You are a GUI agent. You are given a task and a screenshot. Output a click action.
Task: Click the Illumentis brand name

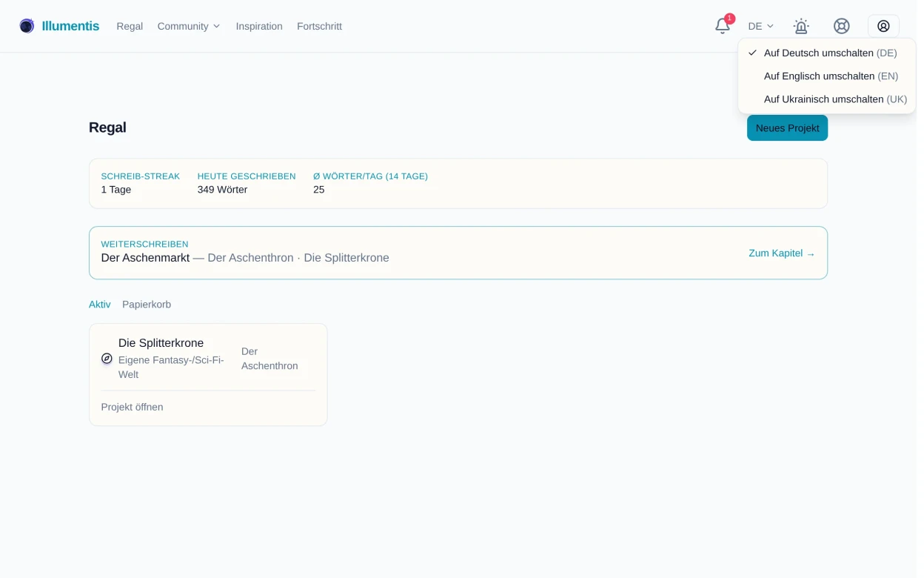[x=70, y=26]
